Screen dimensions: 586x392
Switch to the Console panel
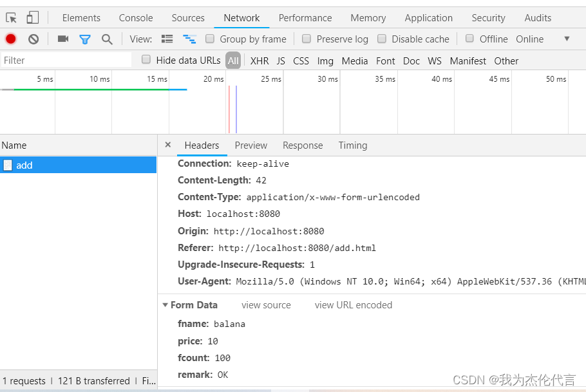click(135, 17)
